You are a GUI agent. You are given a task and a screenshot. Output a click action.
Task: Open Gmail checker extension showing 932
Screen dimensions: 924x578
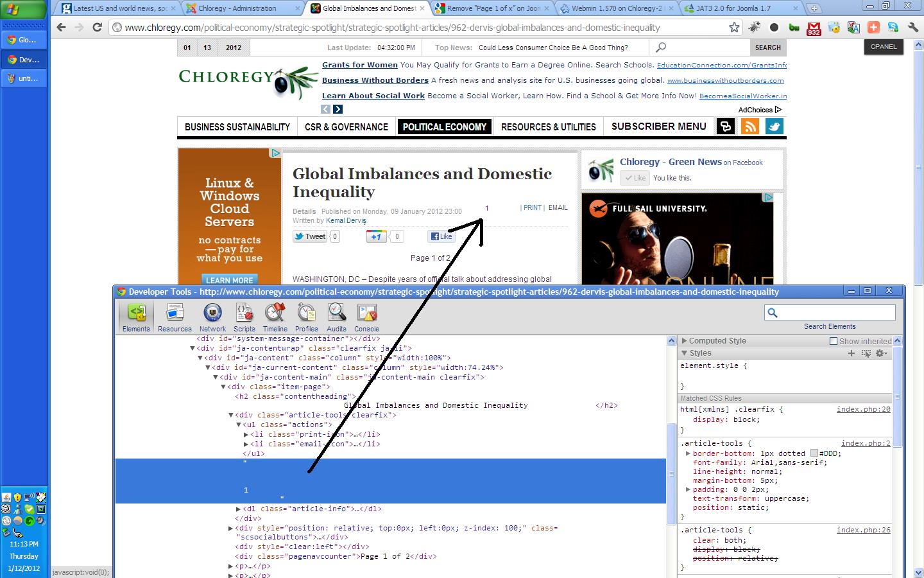click(x=814, y=28)
